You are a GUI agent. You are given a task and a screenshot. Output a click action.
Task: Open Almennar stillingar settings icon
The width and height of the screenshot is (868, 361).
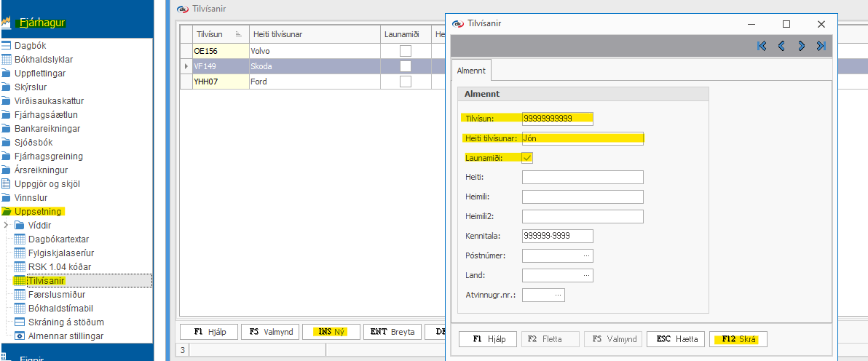(x=20, y=336)
